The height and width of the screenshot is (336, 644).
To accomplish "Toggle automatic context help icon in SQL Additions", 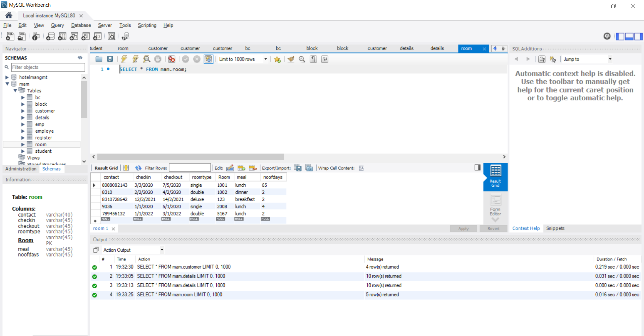I will [553, 59].
